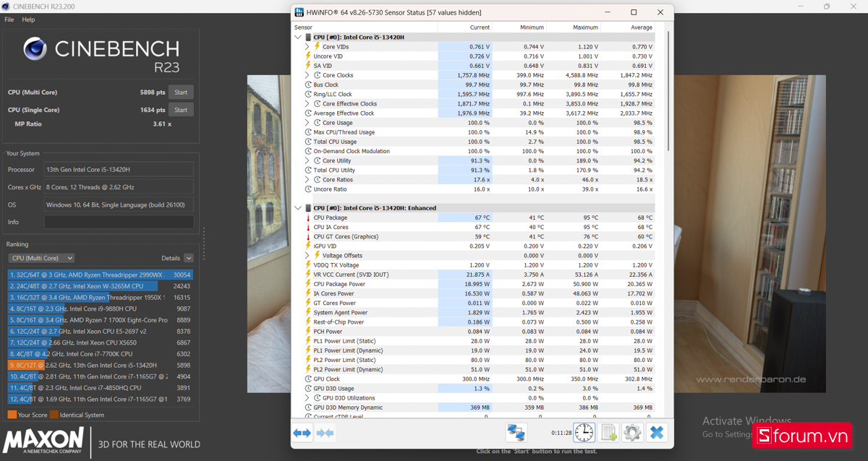
Task: Click the MAXON logo in Cinebench
Action: pyautogui.click(x=44, y=440)
